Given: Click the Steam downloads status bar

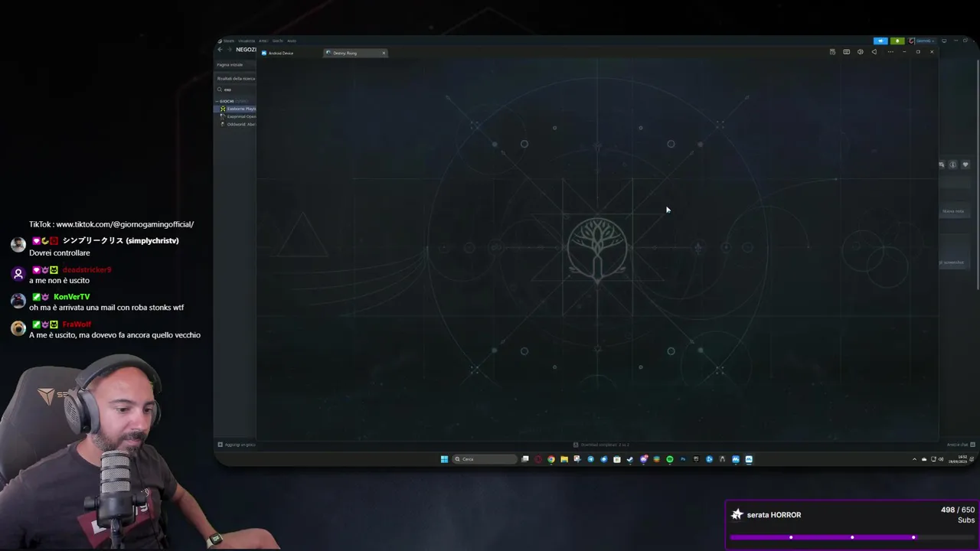Looking at the screenshot, I should [x=601, y=445].
